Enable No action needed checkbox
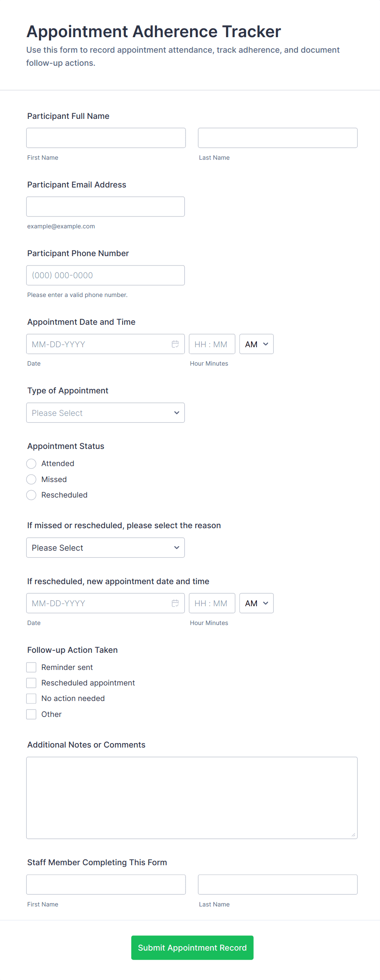Viewport: 380px width, 980px height. pyautogui.click(x=31, y=699)
